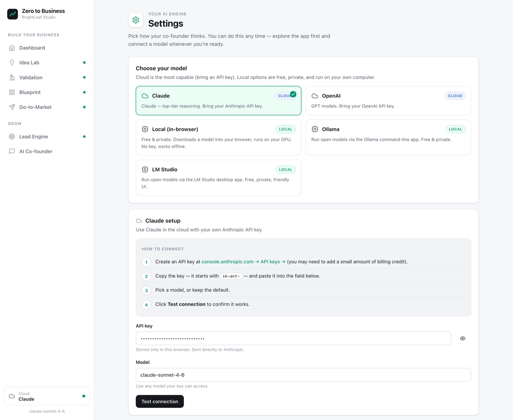Select the Ollama model option
The height and width of the screenshot is (420, 513).
coord(388,137)
